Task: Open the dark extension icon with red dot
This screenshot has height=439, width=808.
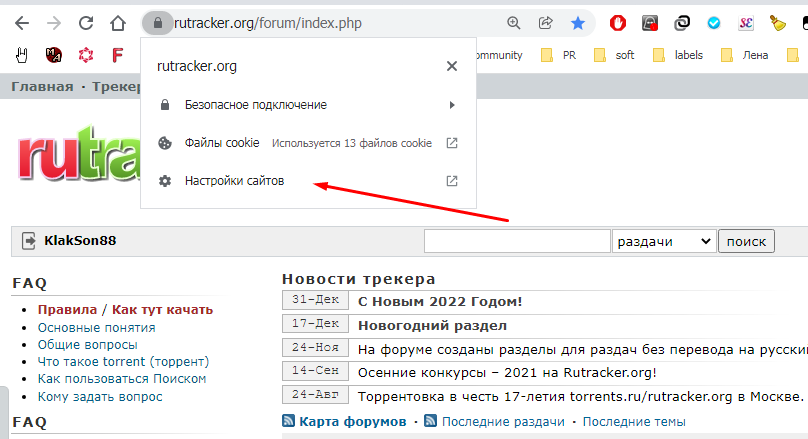Action: click(649, 23)
